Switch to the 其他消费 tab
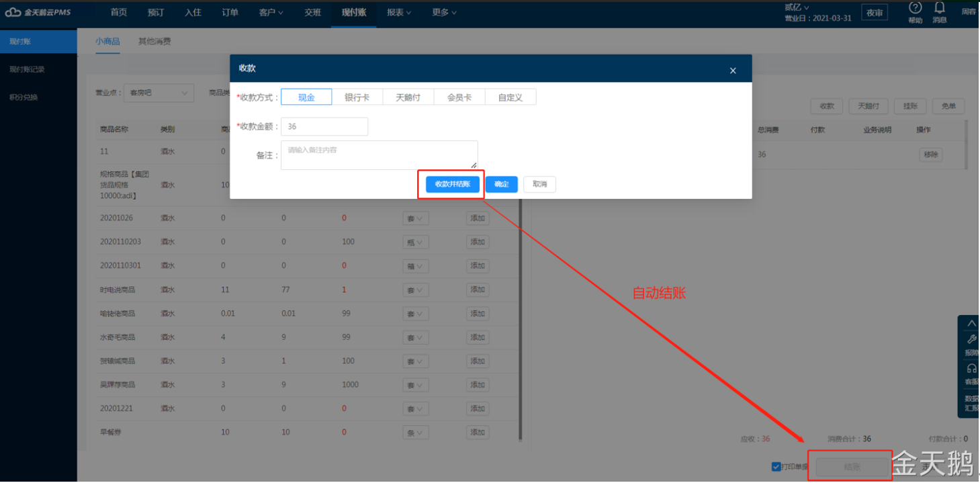980x483 pixels. pyautogui.click(x=154, y=41)
